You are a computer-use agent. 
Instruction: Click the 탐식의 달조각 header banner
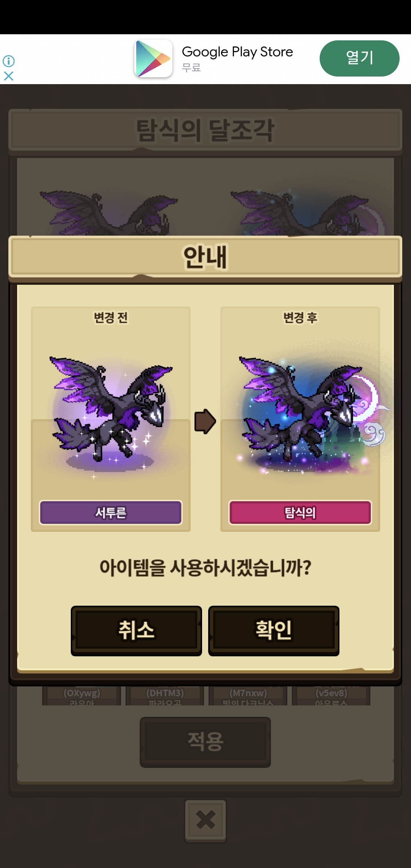pyautogui.click(x=205, y=130)
